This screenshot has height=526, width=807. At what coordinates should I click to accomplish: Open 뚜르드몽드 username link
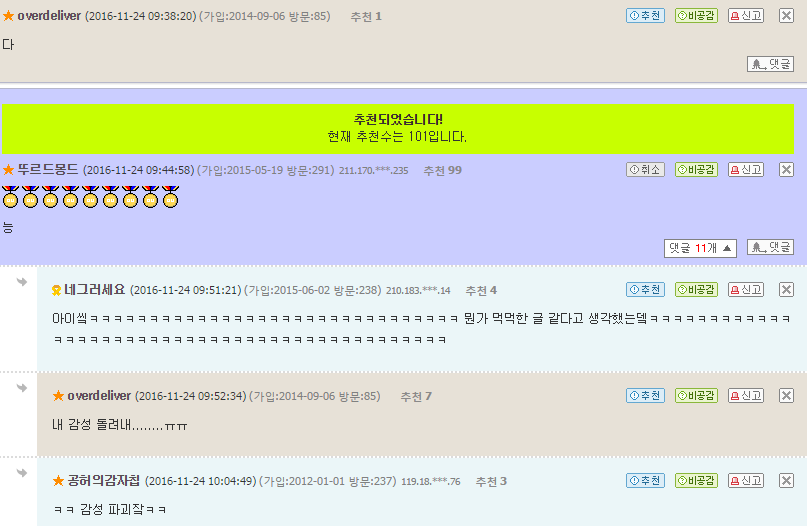48,169
